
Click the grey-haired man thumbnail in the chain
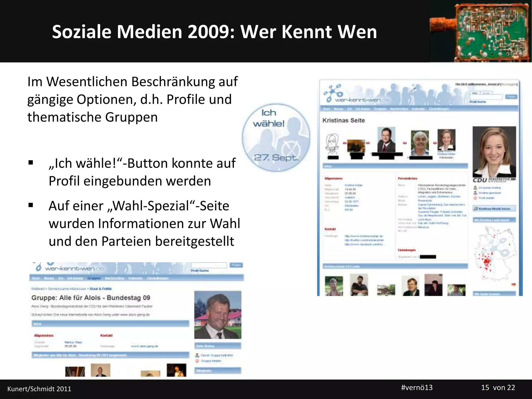(420, 143)
